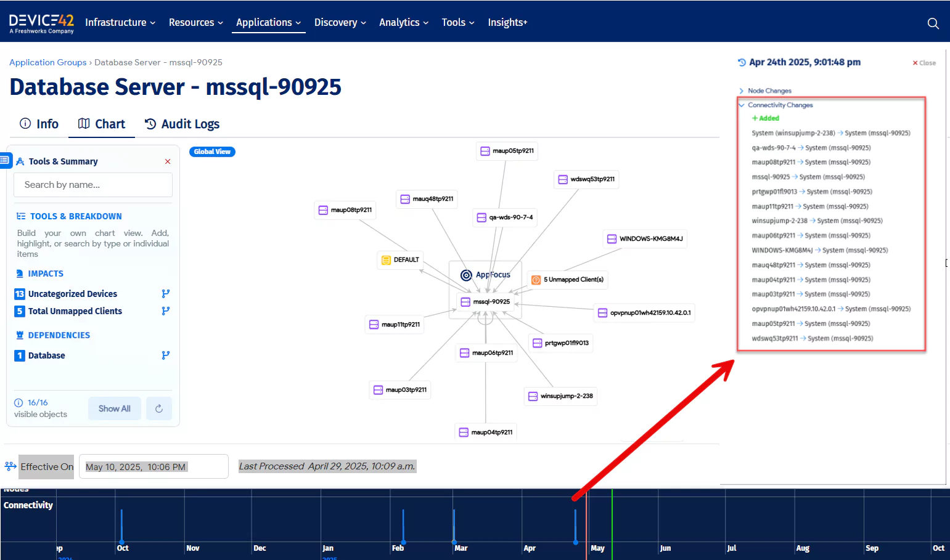Viewport: 950px width, 560px height.
Task: Click the Effective On date field
Action: click(154, 466)
